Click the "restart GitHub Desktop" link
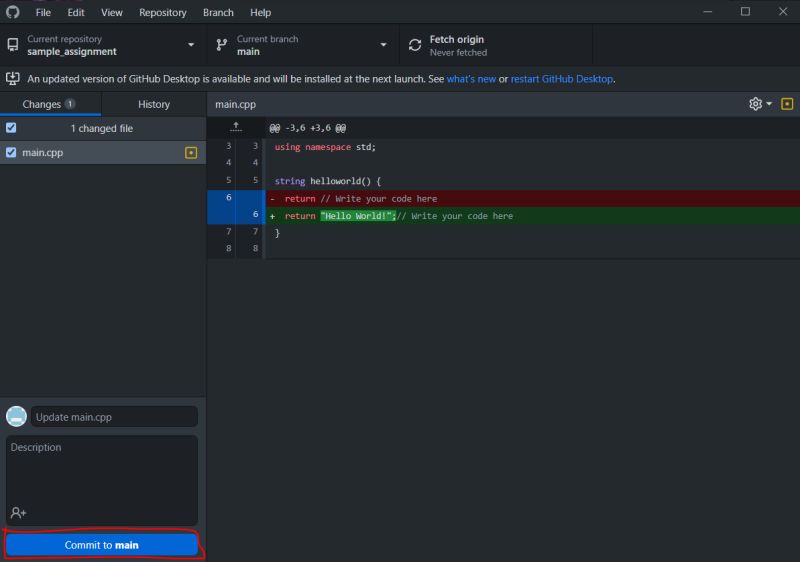800x562 pixels. (561, 79)
